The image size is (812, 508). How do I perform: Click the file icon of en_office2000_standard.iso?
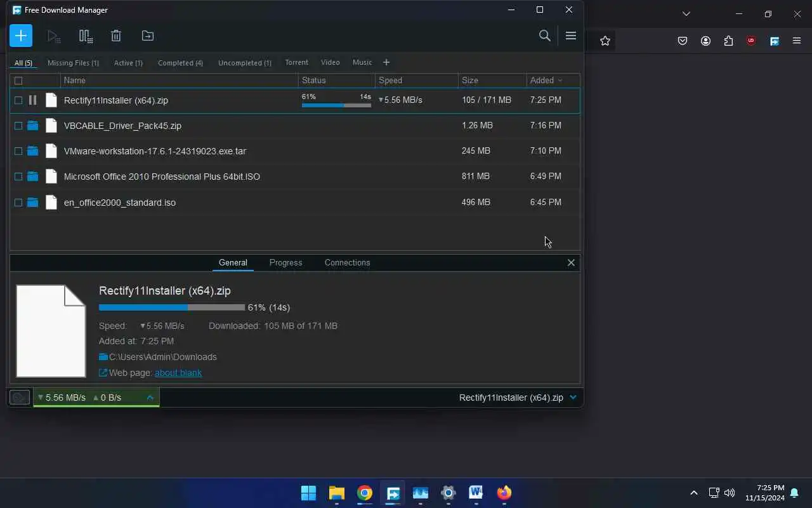click(x=51, y=203)
